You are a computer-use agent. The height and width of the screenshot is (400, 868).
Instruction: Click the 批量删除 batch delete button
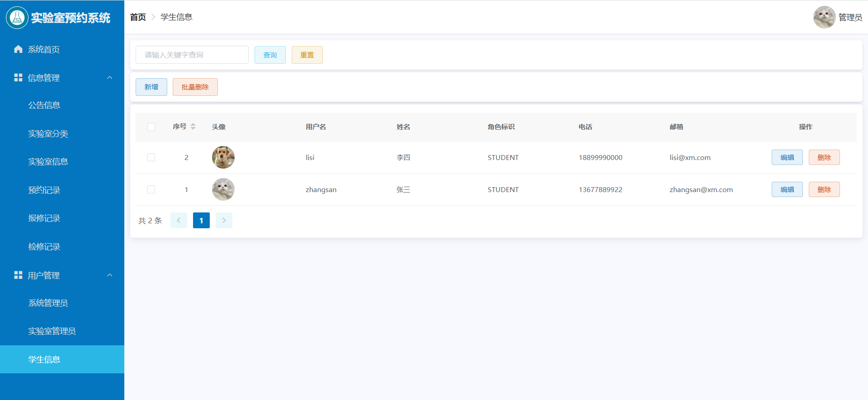point(195,87)
